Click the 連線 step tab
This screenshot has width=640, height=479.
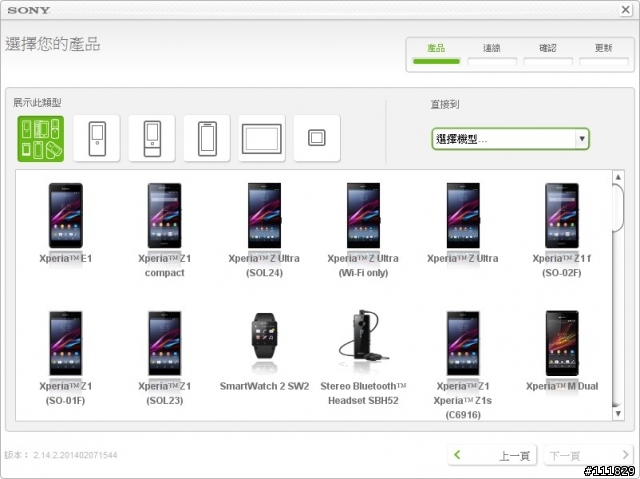(492, 54)
